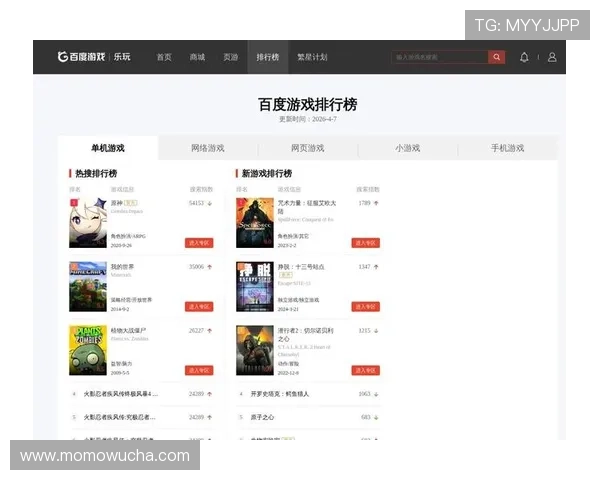Click the search index value 1347
The width and height of the screenshot is (600, 480).
365,267
